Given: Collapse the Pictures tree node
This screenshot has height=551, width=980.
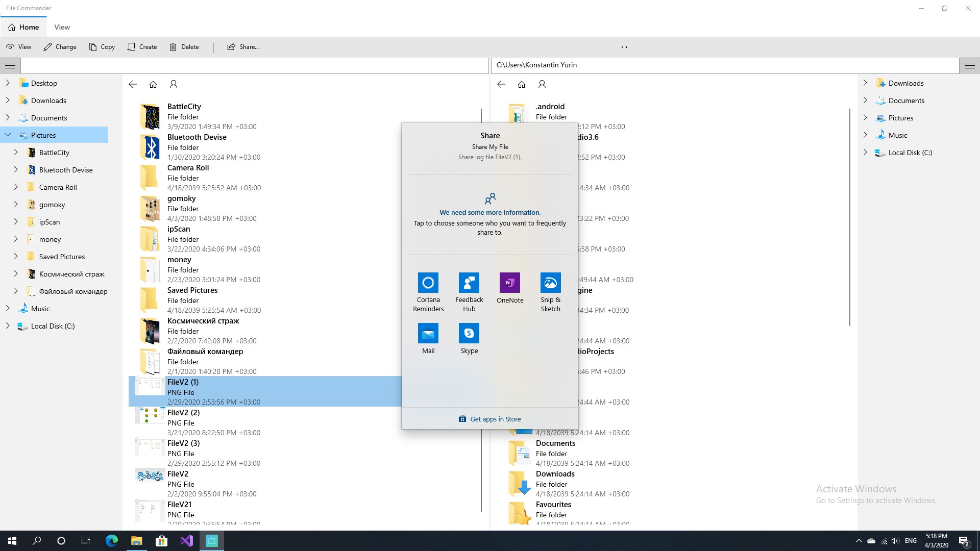Looking at the screenshot, I should click(x=8, y=135).
